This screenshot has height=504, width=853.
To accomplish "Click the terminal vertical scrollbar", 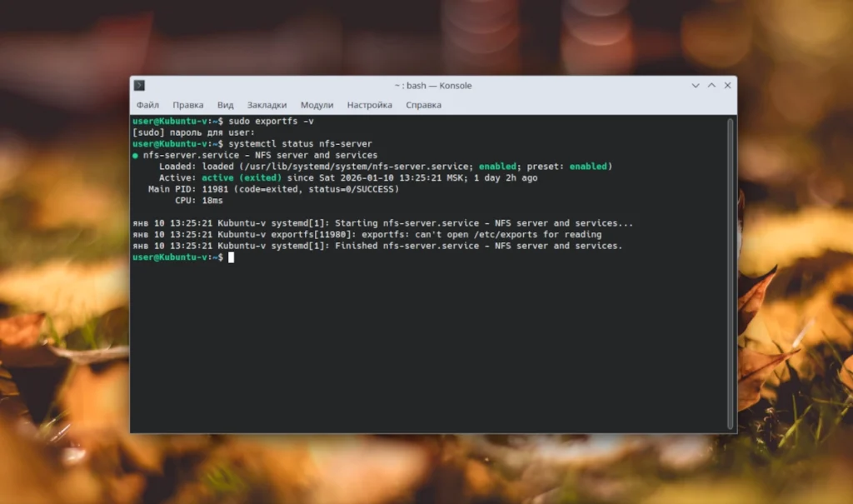I will click(x=731, y=274).
